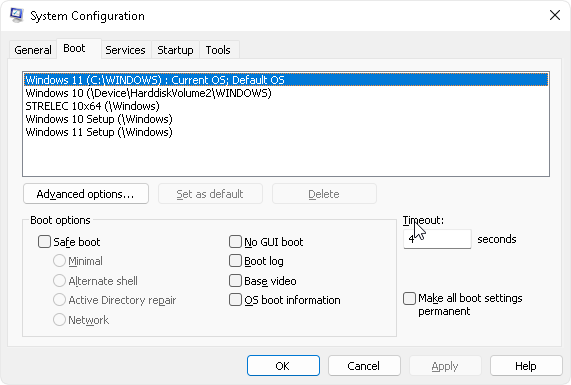Open the Services tab
The width and height of the screenshot is (571, 385).
click(x=125, y=50)
